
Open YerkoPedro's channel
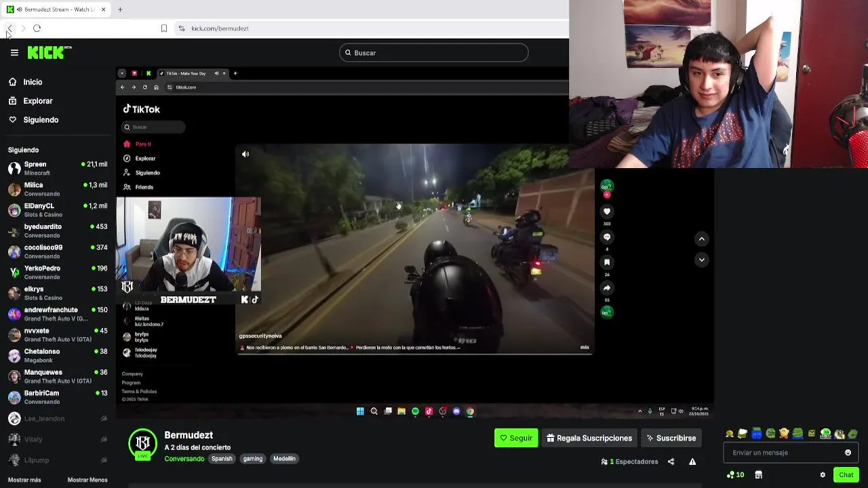coord(58,272)
